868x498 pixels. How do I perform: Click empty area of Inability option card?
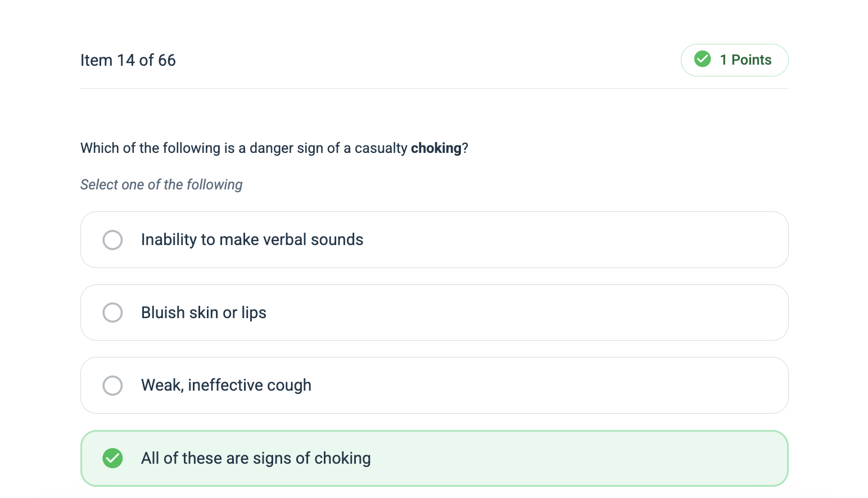[x=573, y=240]
